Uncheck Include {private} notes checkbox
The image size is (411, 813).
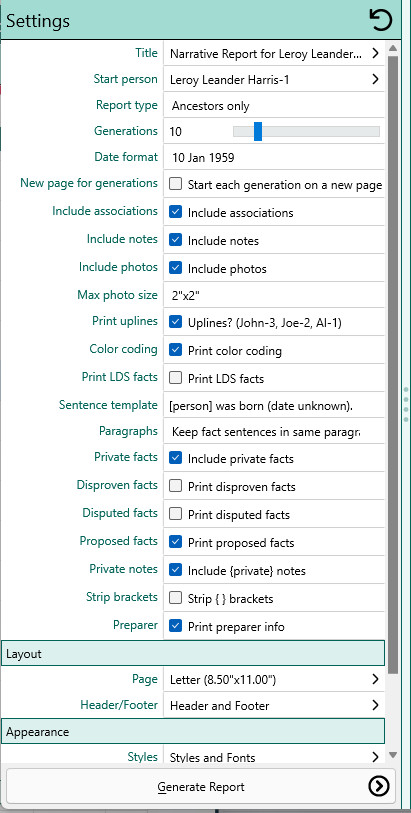point(176,570)
